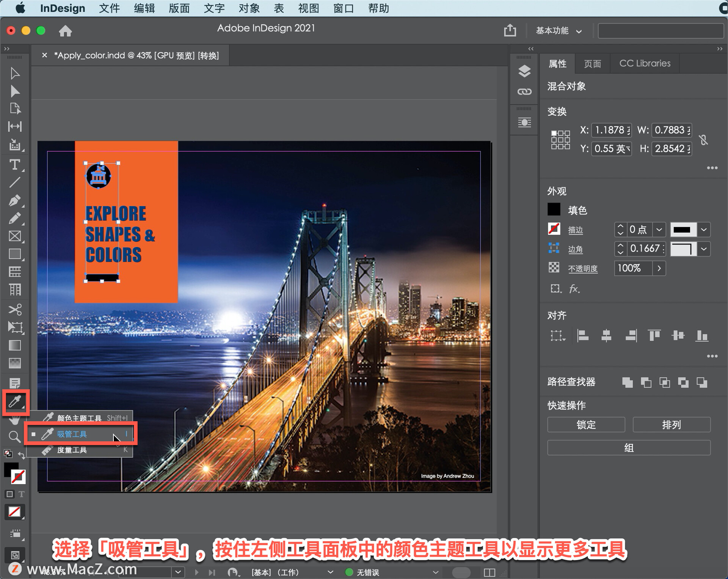Click the Share document icon

coord(510,30)
